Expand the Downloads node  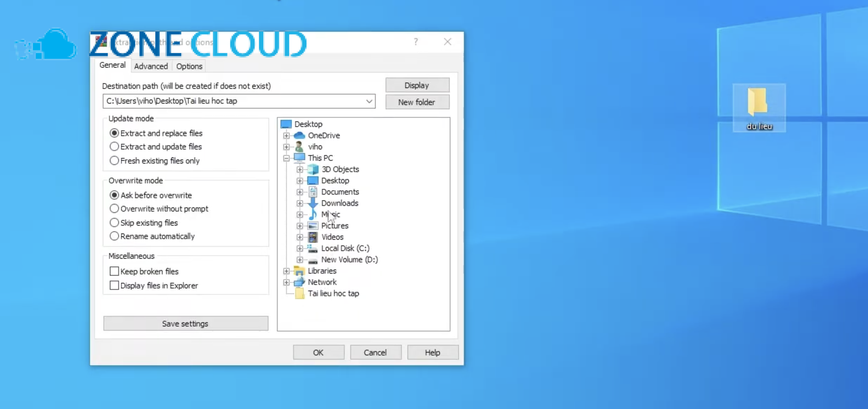(300, 203)
